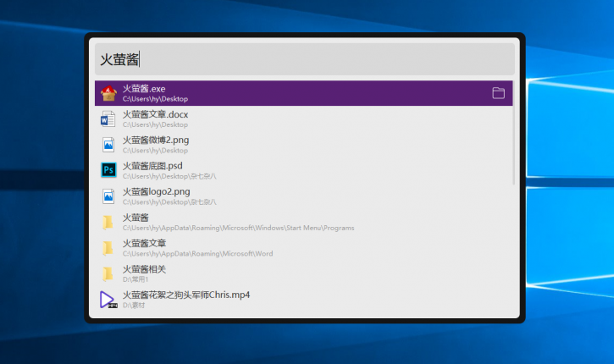The width and height of the screenshot is (614, 364).
Task: Click video player icon of 火萤酱花絮之狗头军师Chris.mp4
Action: pos(108,300)
